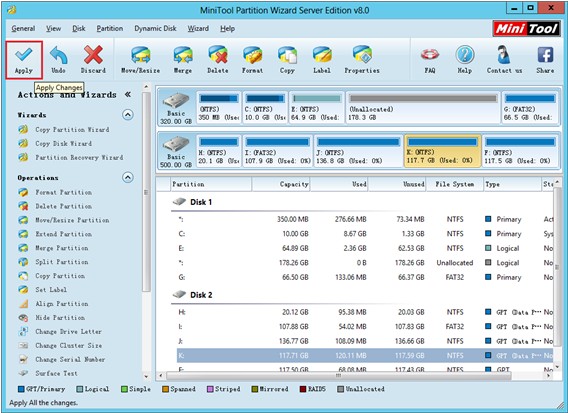Select the G: 66.50 GB row in list
Screen dimensions: 568x413
(x=365, y=278)
